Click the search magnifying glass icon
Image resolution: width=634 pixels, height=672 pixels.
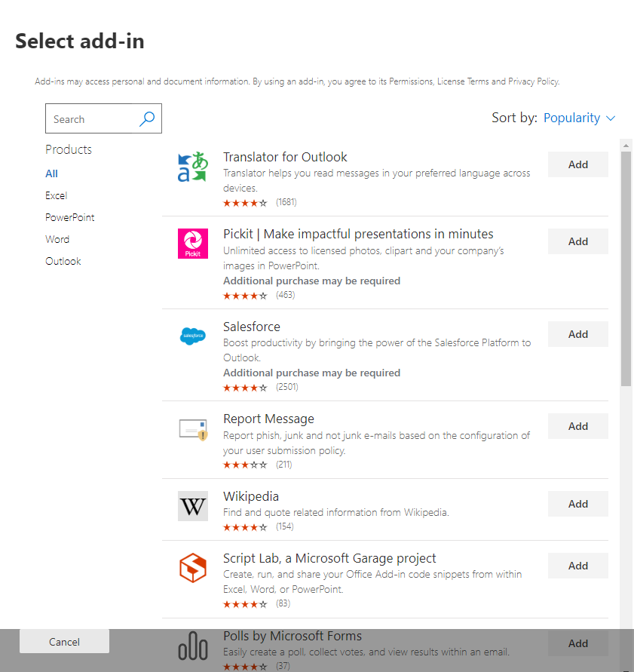tap(147, 118)
